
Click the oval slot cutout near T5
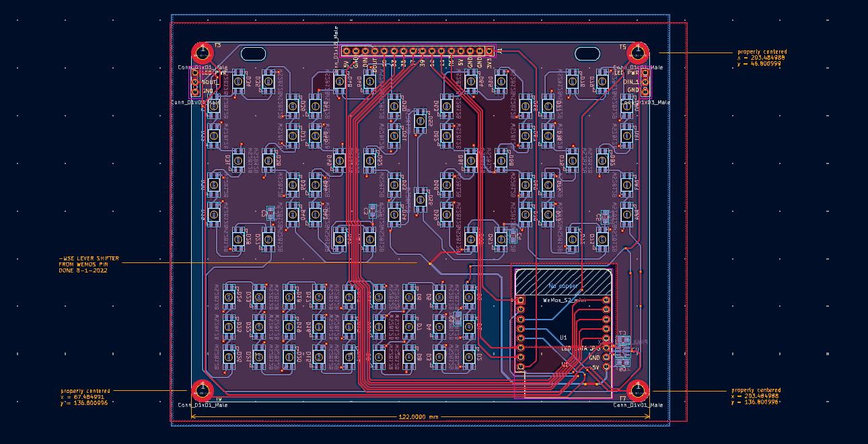(x=587, y=54)
